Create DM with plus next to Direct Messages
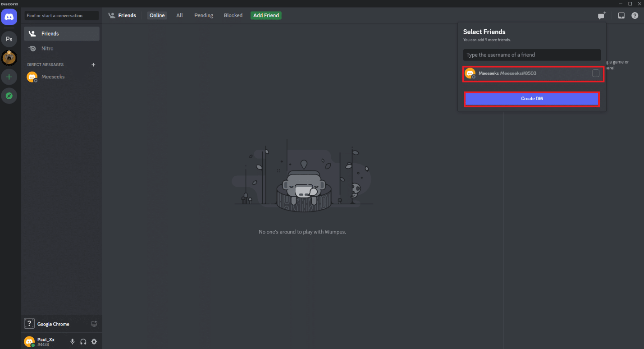The width and height of the screenshot is (644, 349). pyautogui.click(x=93, y=64)
